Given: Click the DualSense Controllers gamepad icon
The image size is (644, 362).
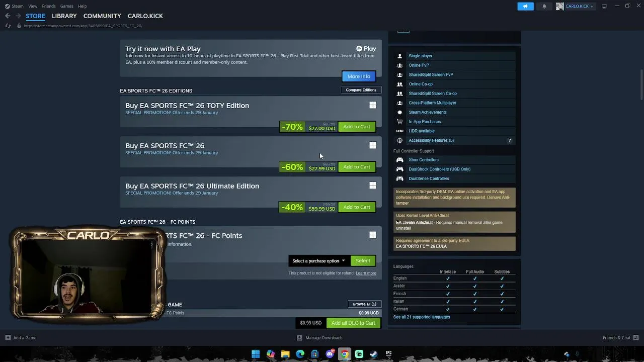Looking at the screenshot, I should pyautogui.click(x=400, y=178).
